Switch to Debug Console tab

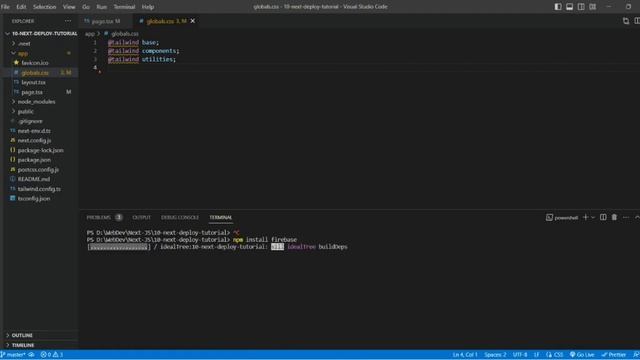click(180, 218)
